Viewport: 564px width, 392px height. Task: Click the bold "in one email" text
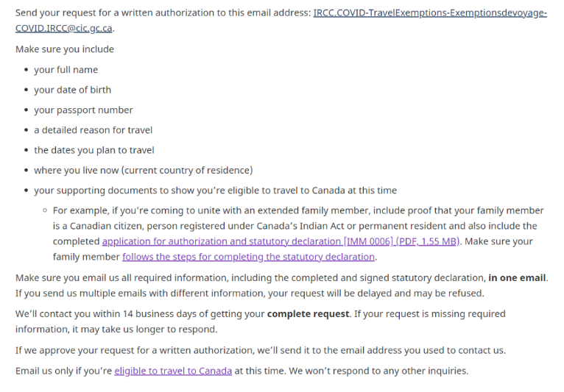517,278
